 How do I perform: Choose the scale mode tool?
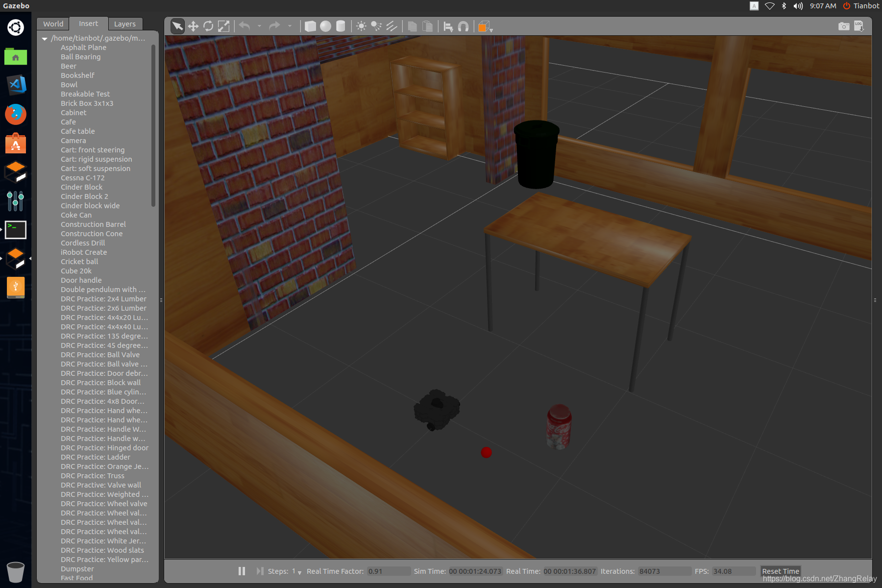(x=223, y=26)
